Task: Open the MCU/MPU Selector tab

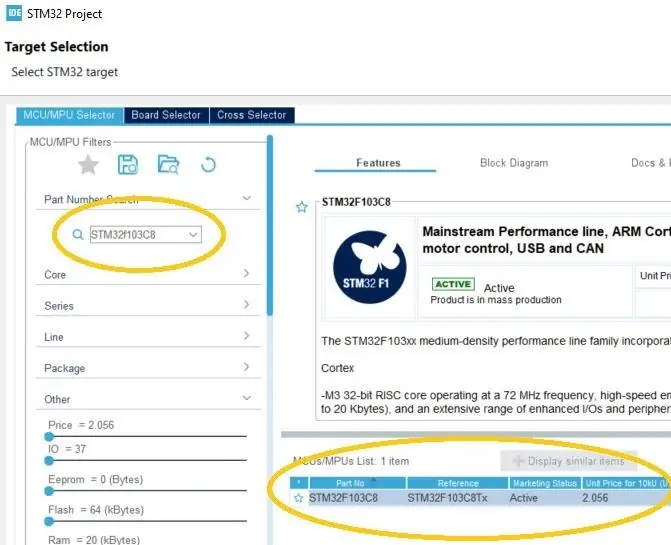Action: 69,115
